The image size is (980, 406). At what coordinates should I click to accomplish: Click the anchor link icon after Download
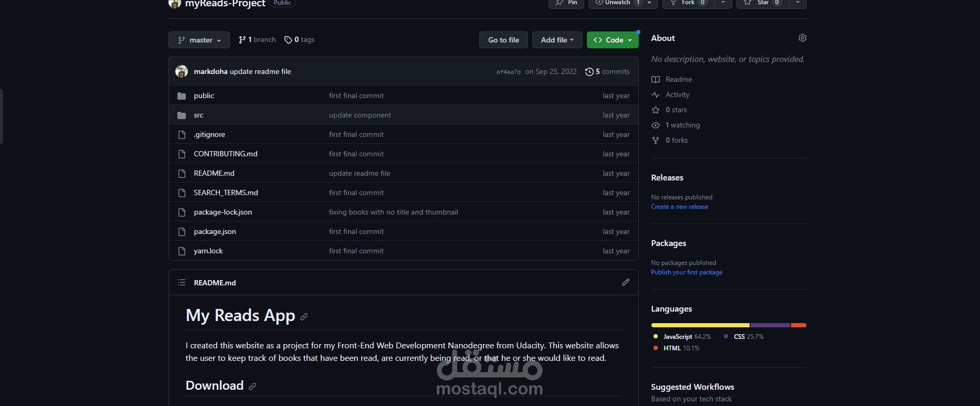pos(252,387)
